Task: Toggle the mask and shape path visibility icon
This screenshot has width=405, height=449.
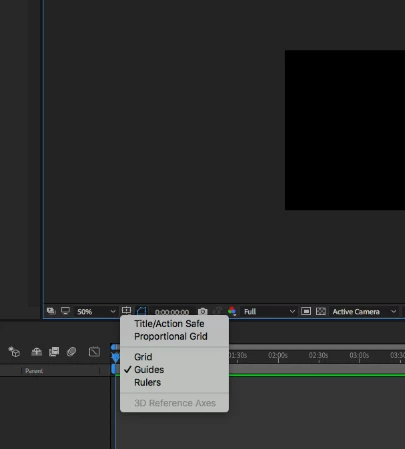Action: 141,311
